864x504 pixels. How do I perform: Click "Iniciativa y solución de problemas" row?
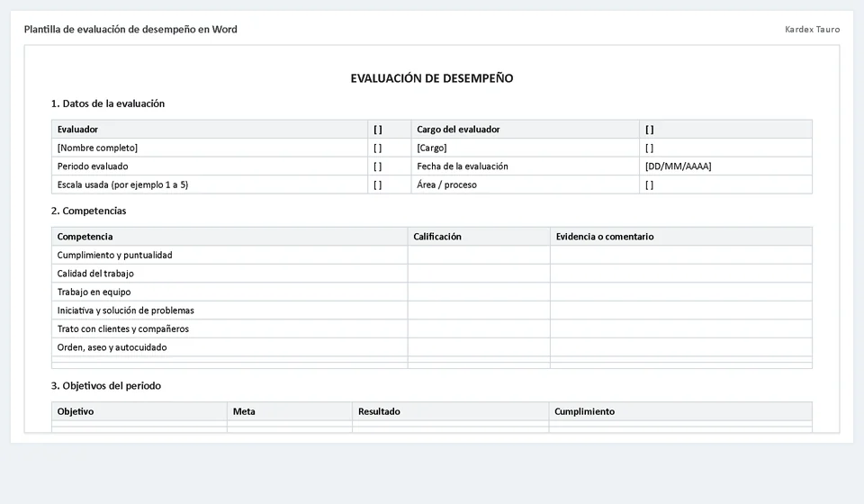432,310
